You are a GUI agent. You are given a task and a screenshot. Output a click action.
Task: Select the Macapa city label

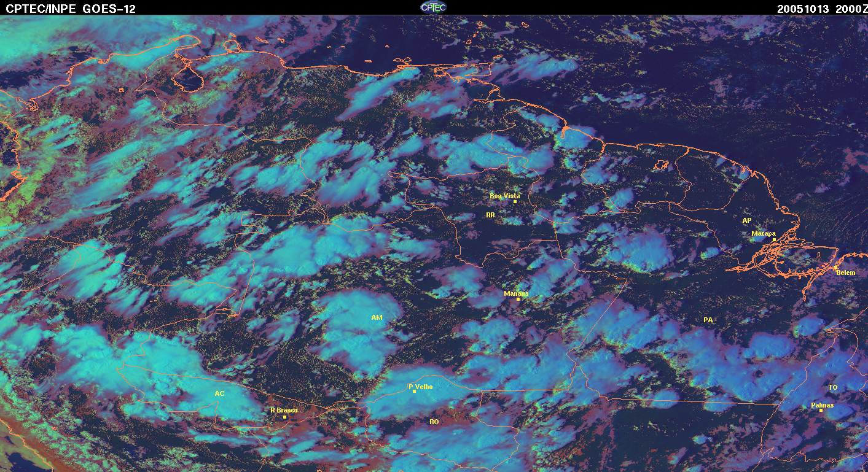[x=764, y=233]
